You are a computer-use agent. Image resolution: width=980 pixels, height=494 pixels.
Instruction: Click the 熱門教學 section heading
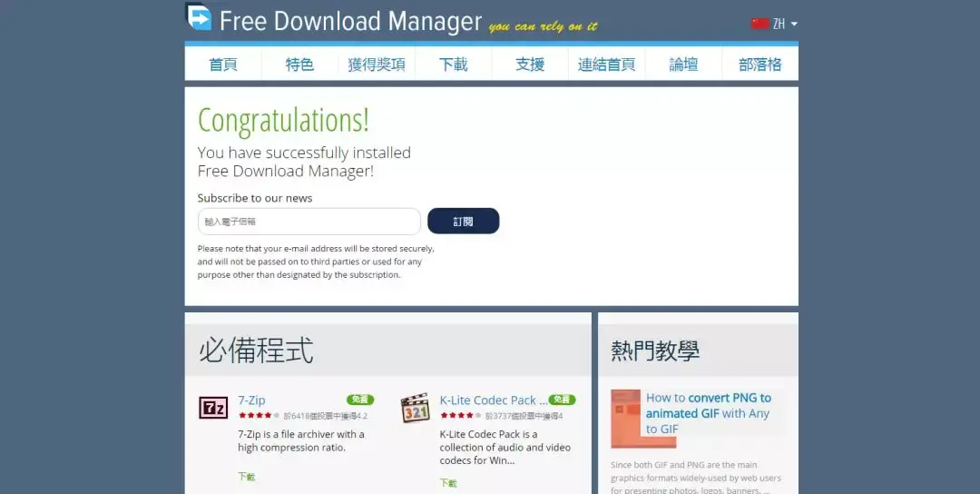click(x=655, y=351)
